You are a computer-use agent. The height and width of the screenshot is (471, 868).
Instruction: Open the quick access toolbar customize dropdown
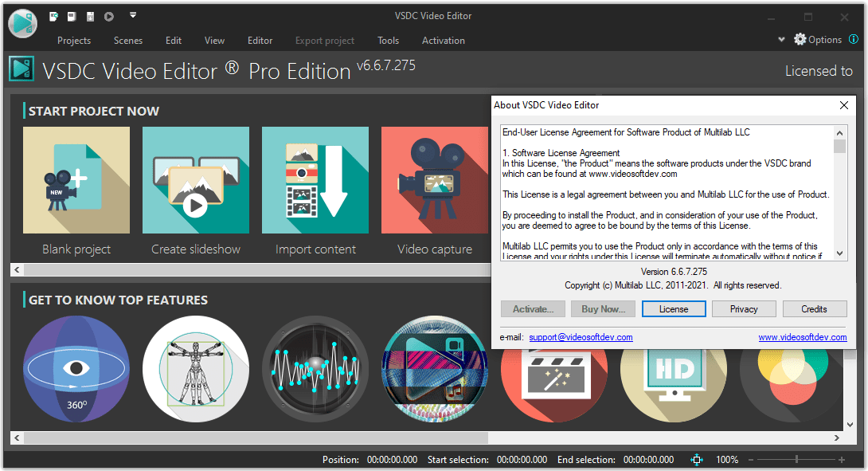[133, 15]
